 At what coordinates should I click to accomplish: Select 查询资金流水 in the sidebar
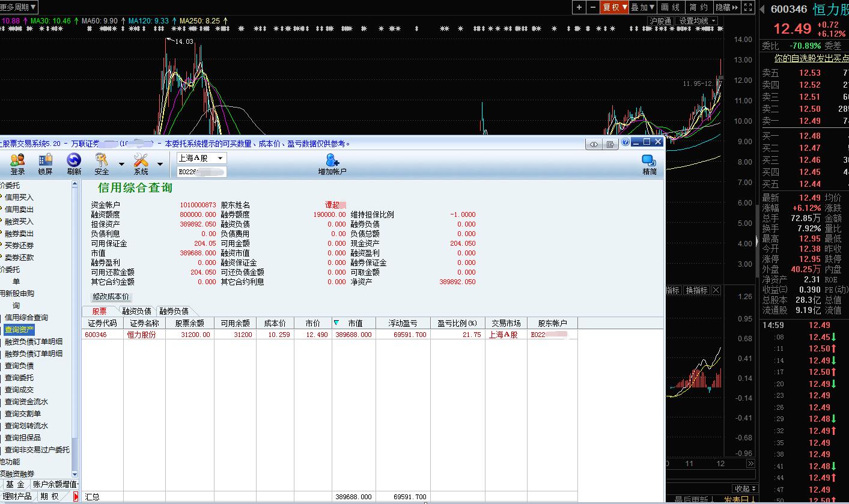tap(26, 401)
